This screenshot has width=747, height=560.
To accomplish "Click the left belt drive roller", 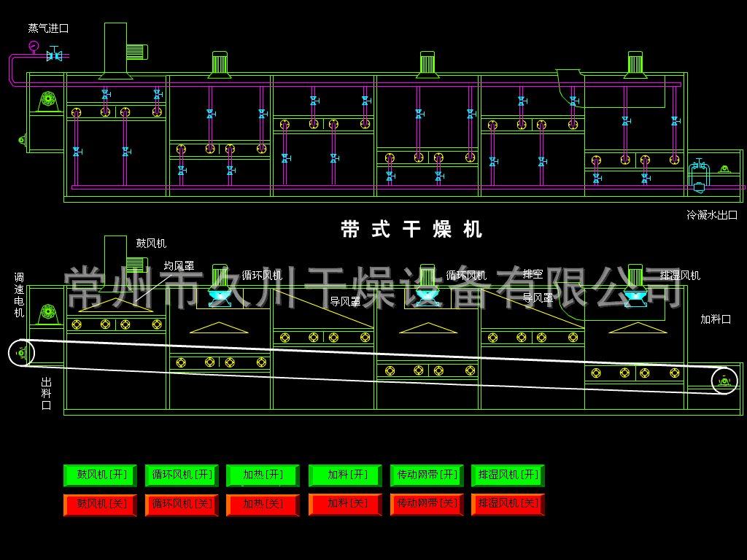I will coord(21,353).
